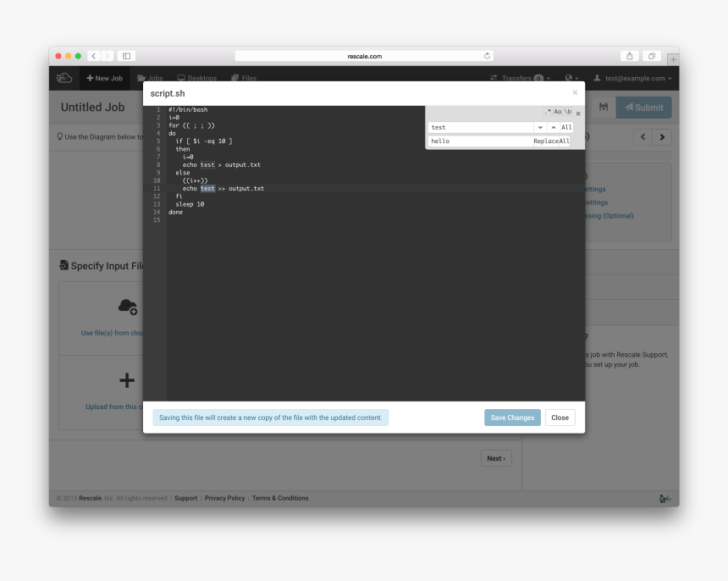
Task: Click the Submit job button
Action: tap(643, 108)
